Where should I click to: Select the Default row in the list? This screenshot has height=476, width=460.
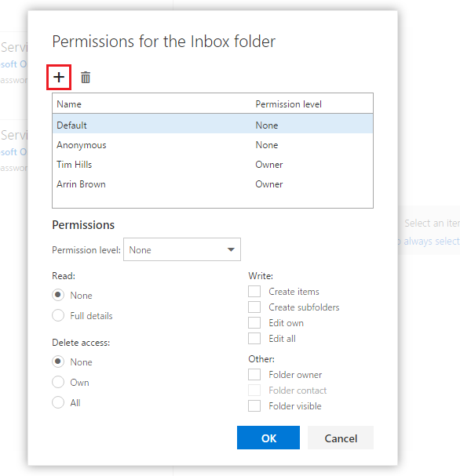(213, 125)
